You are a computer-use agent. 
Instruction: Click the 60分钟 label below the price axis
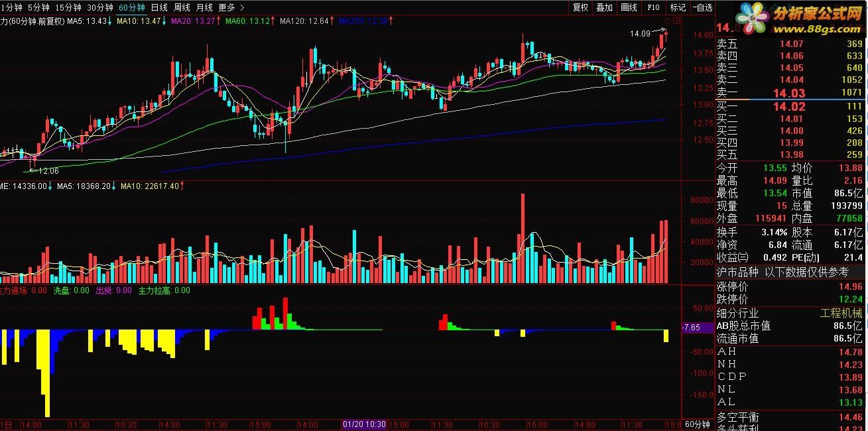(698, 424)
